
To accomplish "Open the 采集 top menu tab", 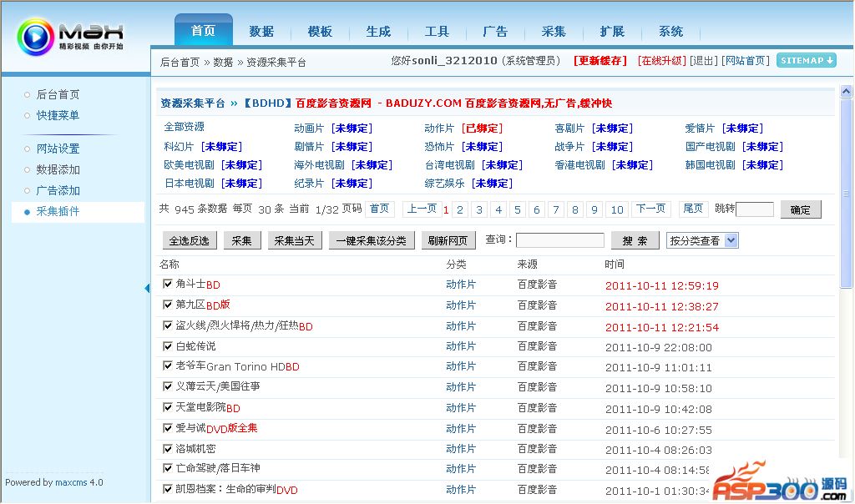I will click(554, 32).
